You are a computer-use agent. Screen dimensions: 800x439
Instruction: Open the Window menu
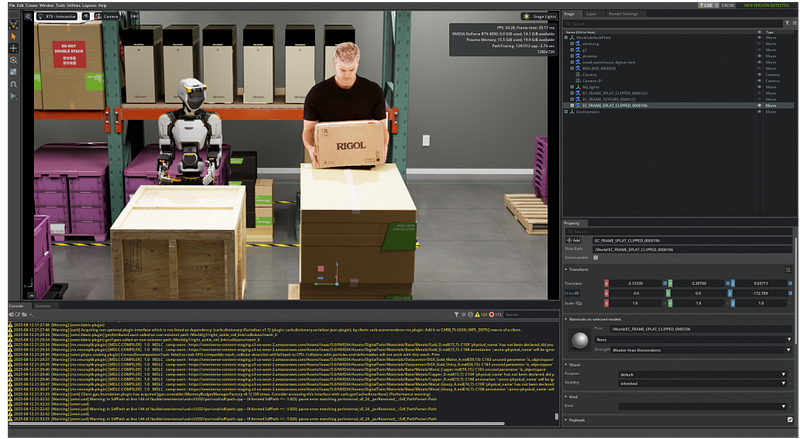click(47, 5)
